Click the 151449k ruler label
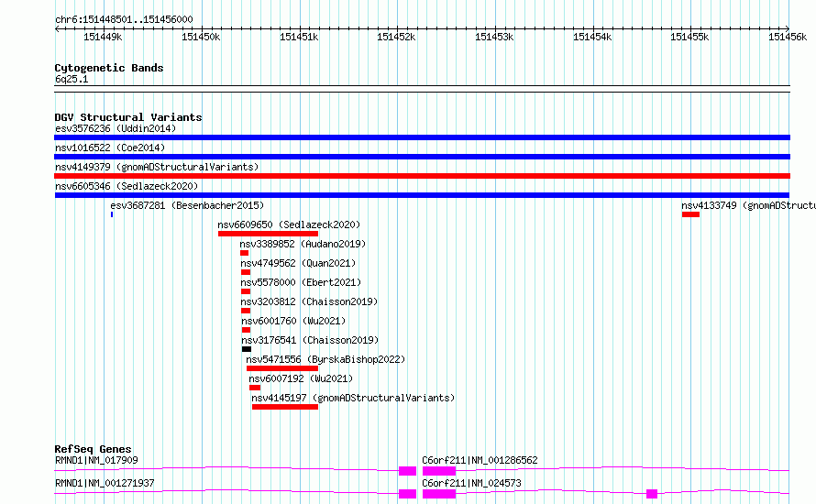This screenshot has height=504, width=816. [x=103, y=37]
